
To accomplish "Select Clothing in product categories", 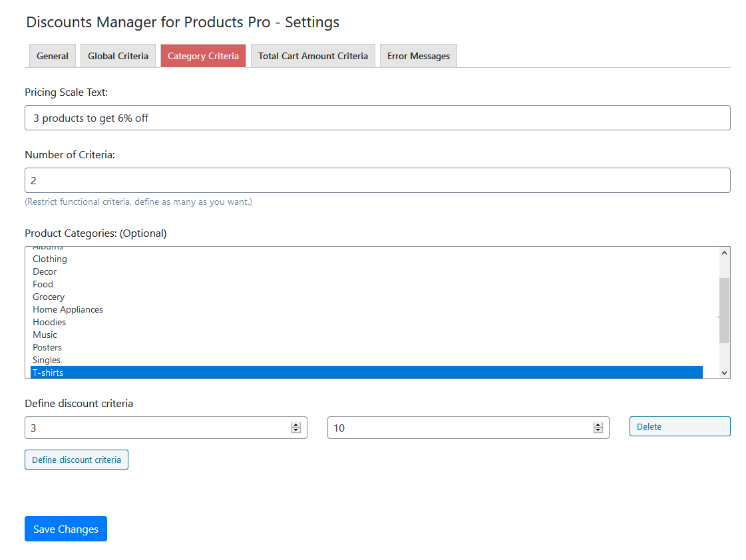I will pos(366,259).
